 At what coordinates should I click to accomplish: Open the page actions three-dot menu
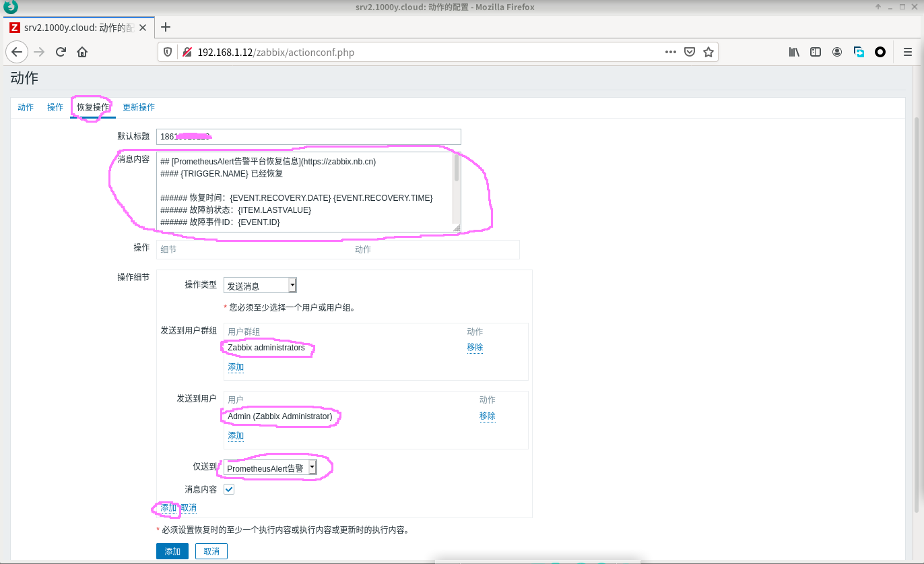(671, 52)
